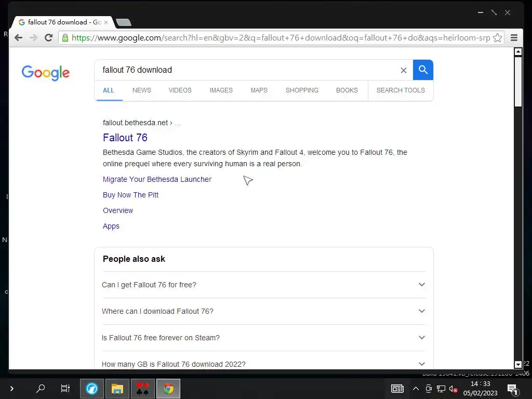Click the blue magnifier search button
Viewport: 532px width, 399px height.
point(423,70)
